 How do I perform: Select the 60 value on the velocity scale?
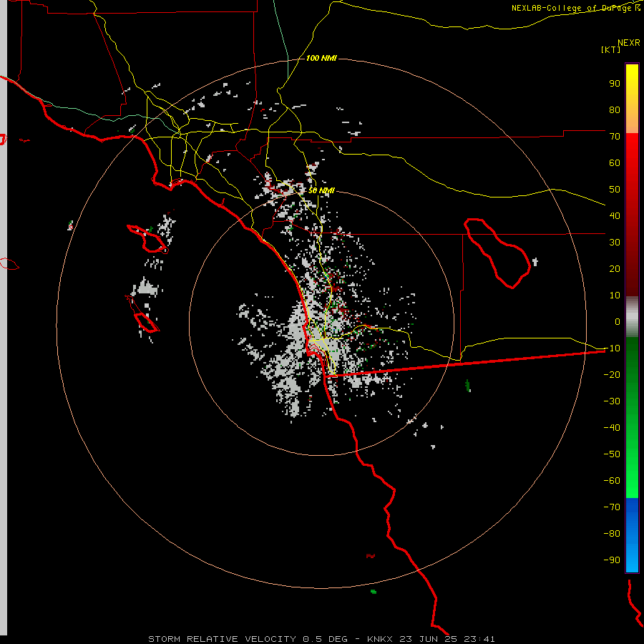(615, 162)
